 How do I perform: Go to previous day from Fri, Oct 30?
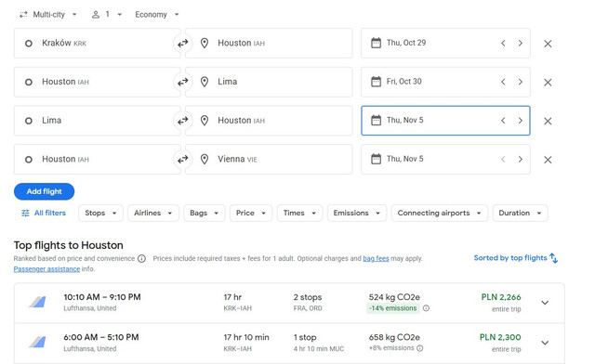click(x=503, y=82)
